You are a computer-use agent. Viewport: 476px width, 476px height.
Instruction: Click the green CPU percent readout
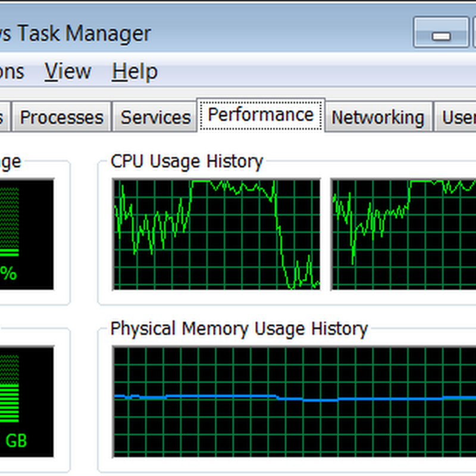(8, 273)
